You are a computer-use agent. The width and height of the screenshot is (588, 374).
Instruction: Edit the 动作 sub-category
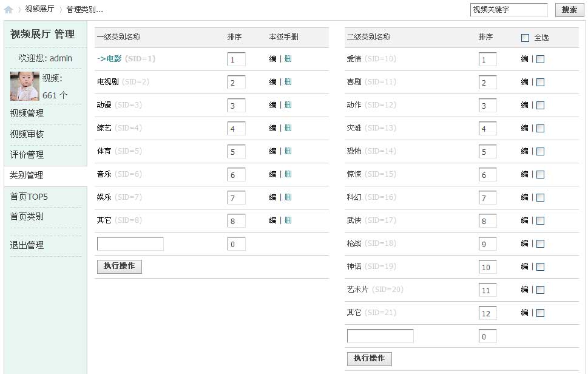click(x=525, y=105)
